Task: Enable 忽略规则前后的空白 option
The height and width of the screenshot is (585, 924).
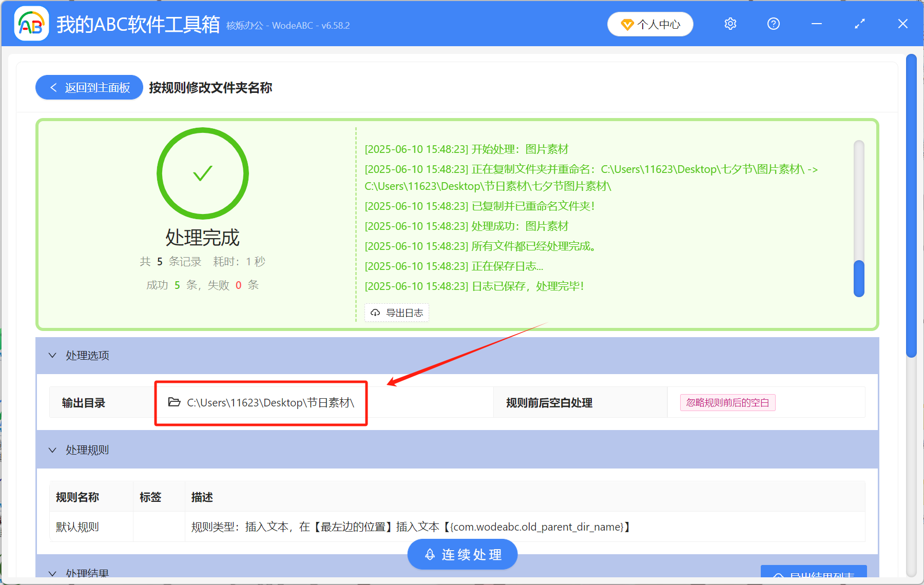Action: point(727,403)
